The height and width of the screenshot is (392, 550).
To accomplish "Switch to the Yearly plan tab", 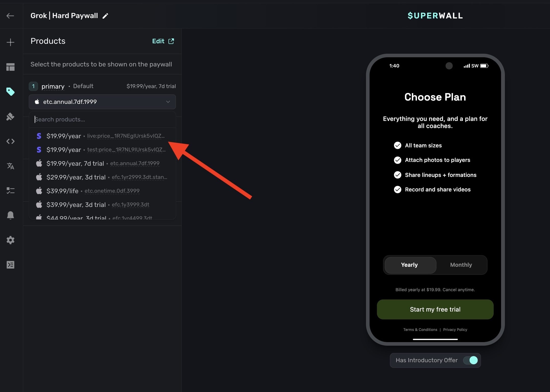I will point(409,265).
